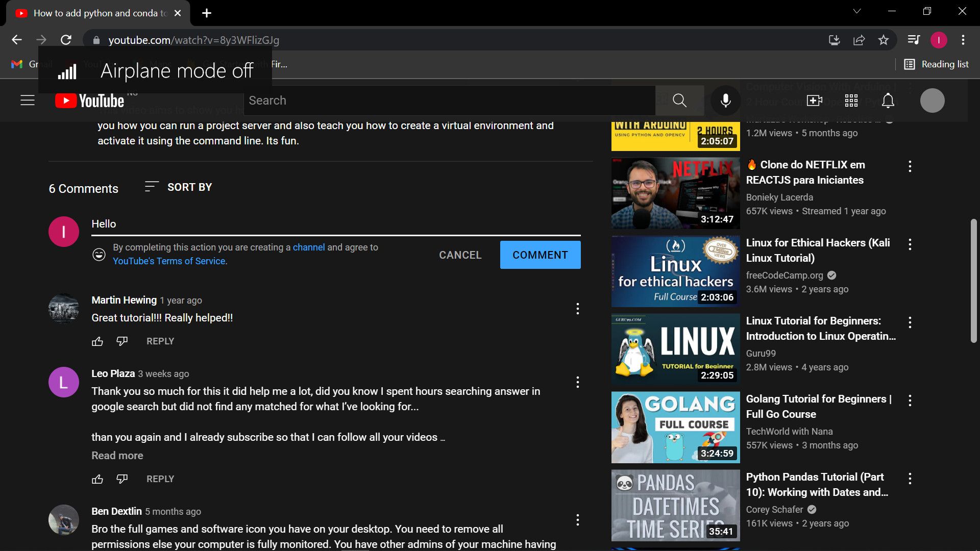Open the Create video camera icon
This screenshot has height=551, width=980.
814,101
